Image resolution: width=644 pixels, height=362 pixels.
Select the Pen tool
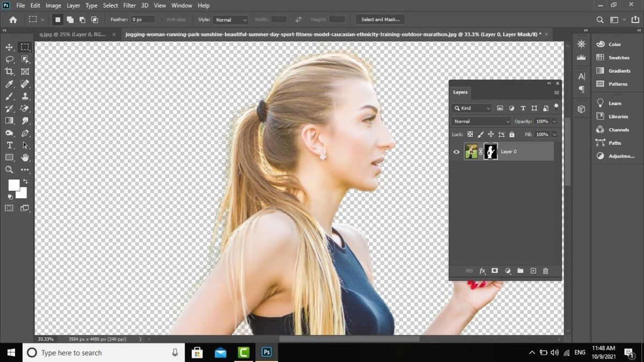[x=25, y=133]
